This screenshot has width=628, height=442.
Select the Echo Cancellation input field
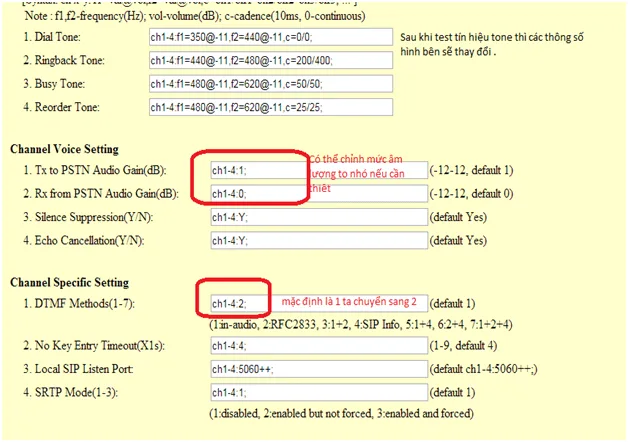319,240
